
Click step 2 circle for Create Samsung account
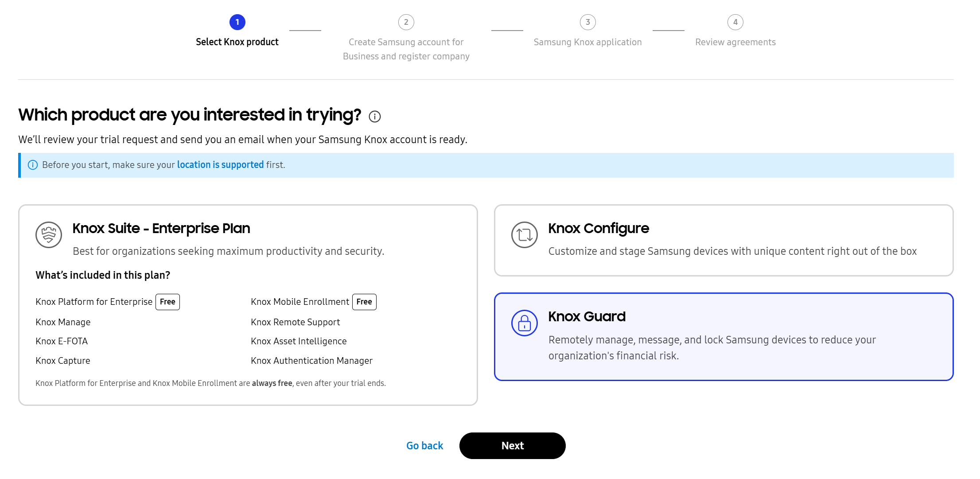(406, 22)
